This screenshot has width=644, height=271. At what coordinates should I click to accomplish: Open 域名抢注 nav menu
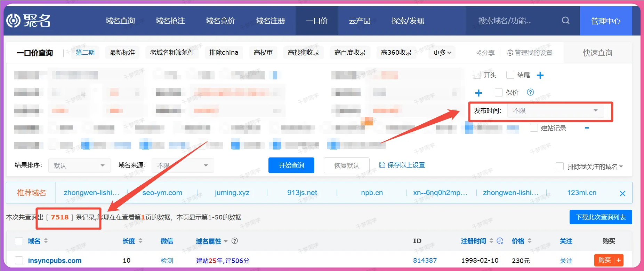click(x=170, y=21)
